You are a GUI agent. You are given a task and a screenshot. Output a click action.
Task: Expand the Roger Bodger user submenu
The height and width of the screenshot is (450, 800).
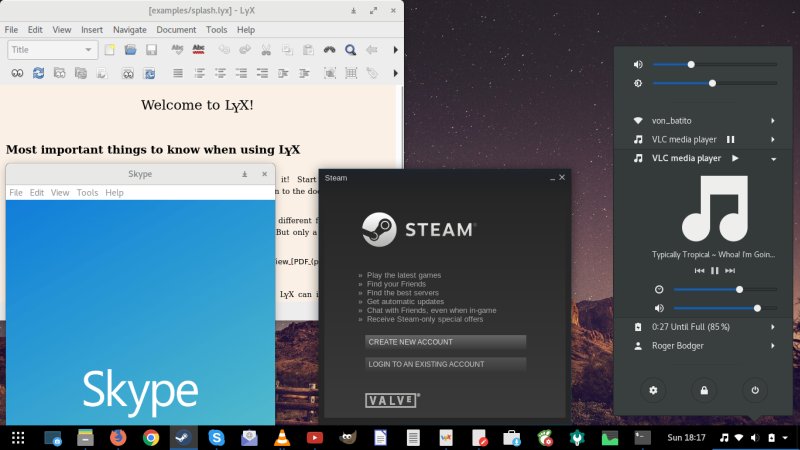[773, 346]
